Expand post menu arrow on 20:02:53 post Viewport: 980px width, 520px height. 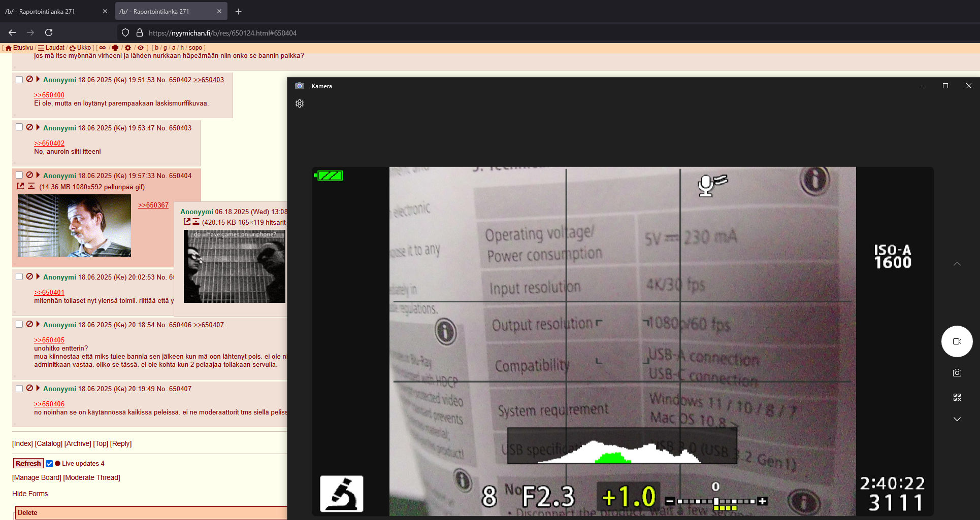pyautogui.click(x=38, y=276)
